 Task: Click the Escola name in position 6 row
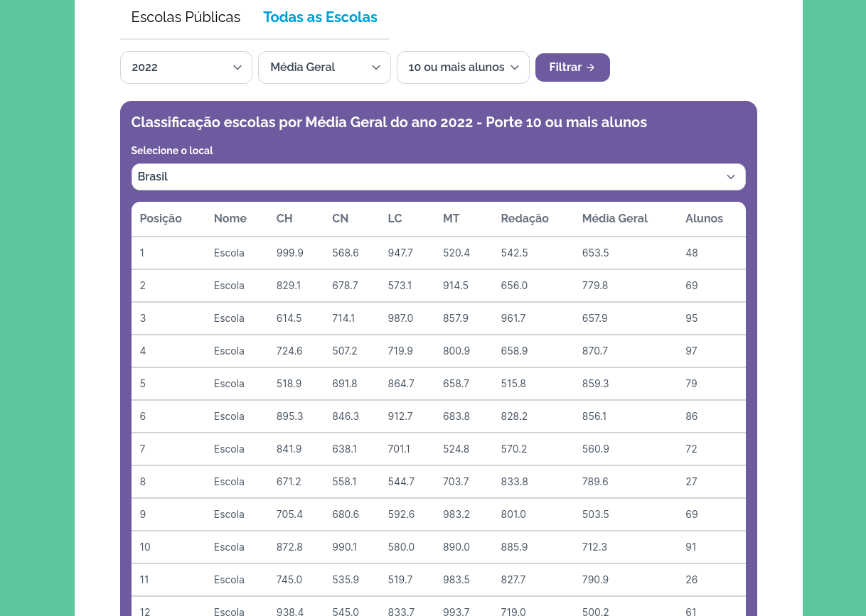point(229,416)
